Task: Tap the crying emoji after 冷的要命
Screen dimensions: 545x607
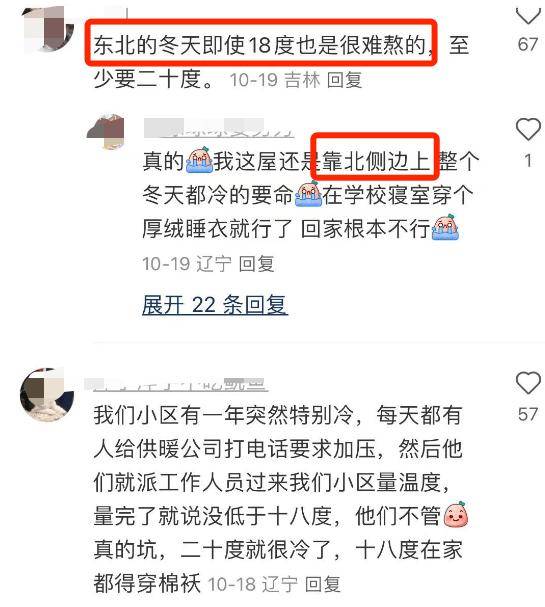Action: click(308, 194)
